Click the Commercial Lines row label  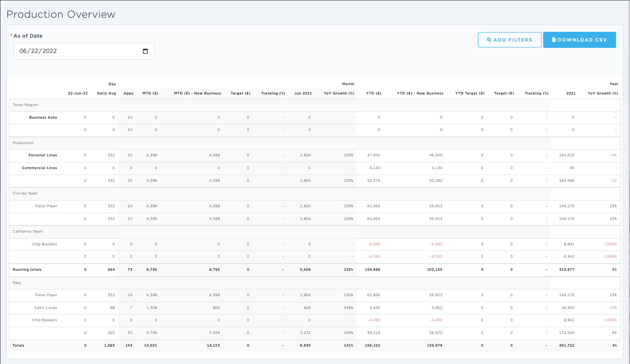tap(39, 168)
